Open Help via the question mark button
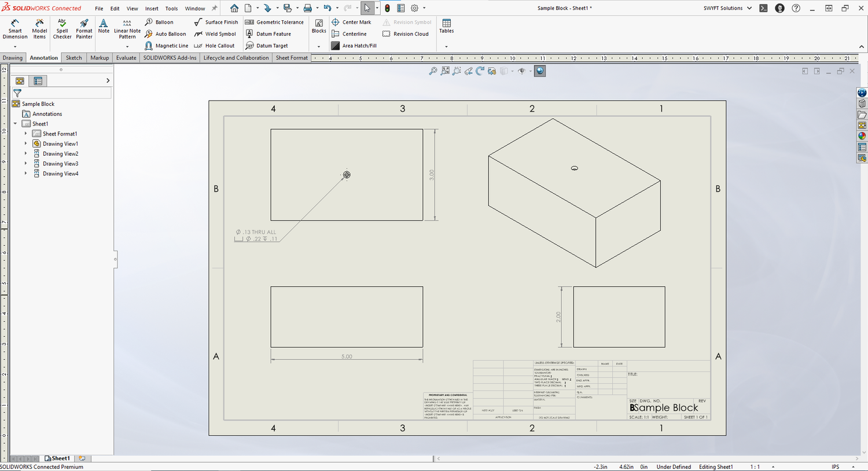Screen dimensions: 868x471 click(797, 8)
